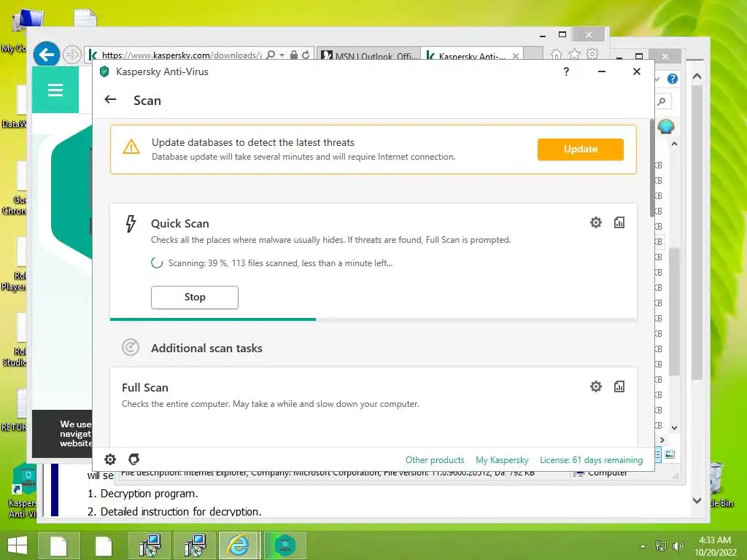This screenshot has width=747, height=560.
Task: Click the Quick Scan progress bar
Action: point(373,319)
